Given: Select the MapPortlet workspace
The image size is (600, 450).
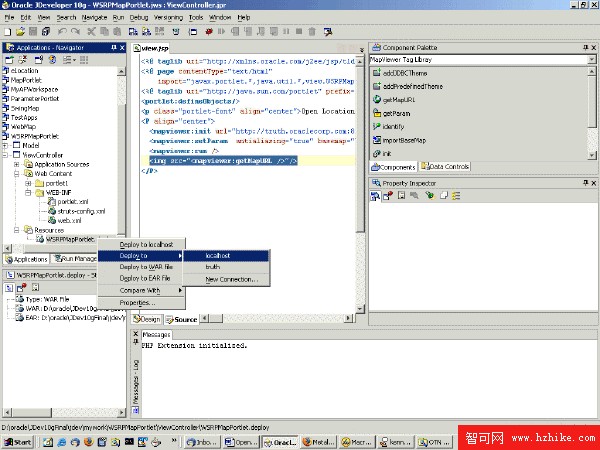Looking at the screenshot, I should pos(22,80).
